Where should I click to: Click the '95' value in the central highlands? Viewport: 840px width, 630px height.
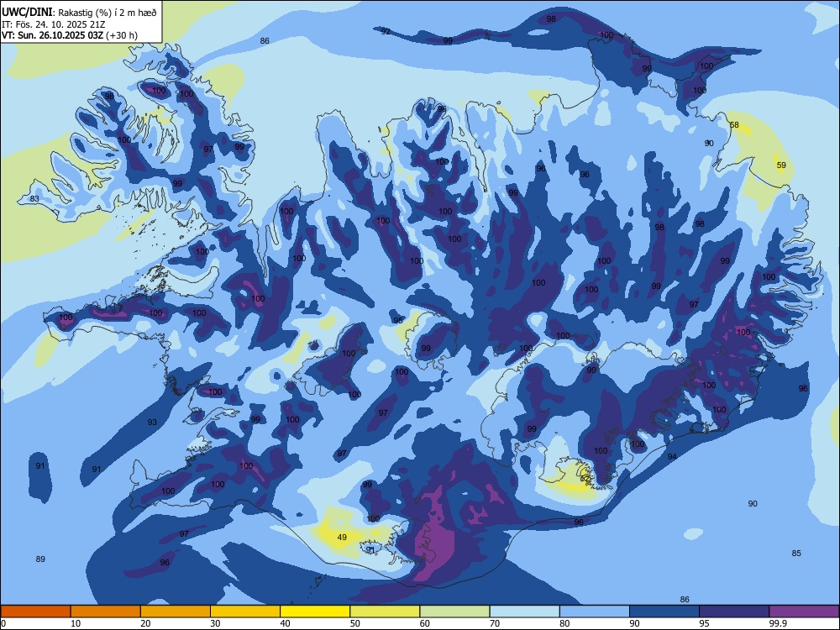(x=398, y=320)
